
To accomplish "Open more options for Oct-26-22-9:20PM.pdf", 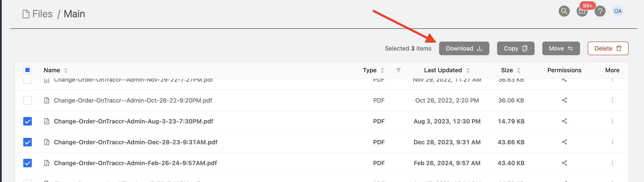I will pyautogui.click(x=612, y=100).
